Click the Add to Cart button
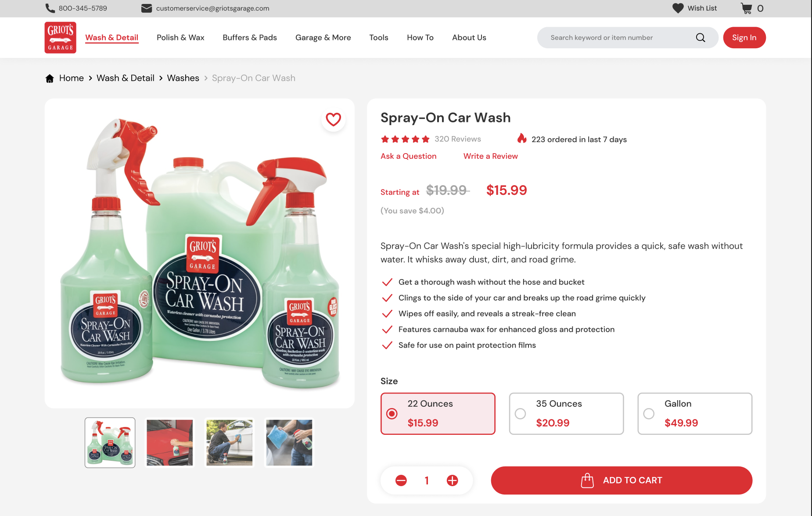The width and height of the screenshot is (812, 516). click(622, 480)
